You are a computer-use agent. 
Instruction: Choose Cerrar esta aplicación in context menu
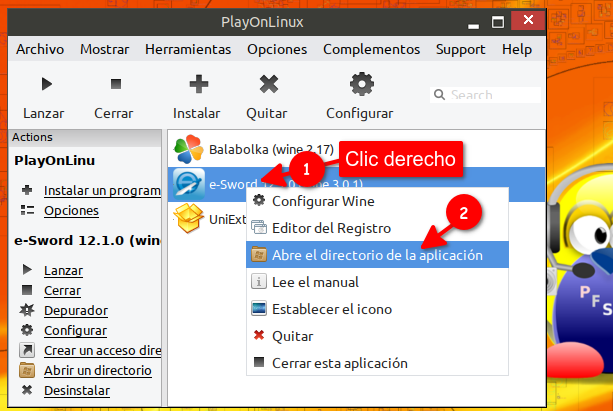point(377,363)
